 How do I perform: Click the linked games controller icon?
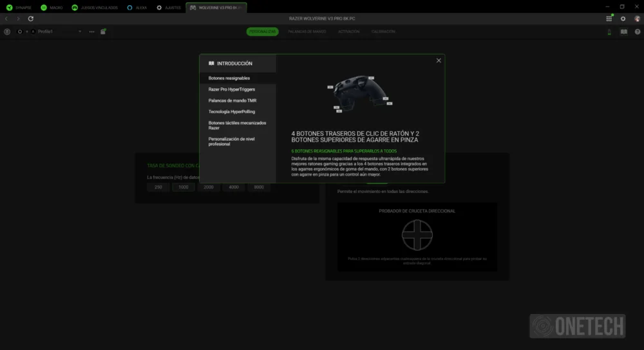click(x=75, y=7)
